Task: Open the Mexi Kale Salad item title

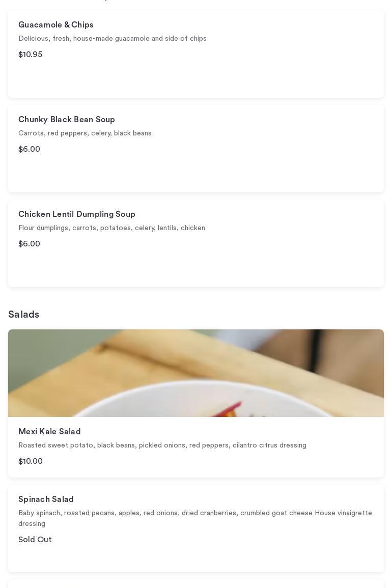Action: (49, 432)
